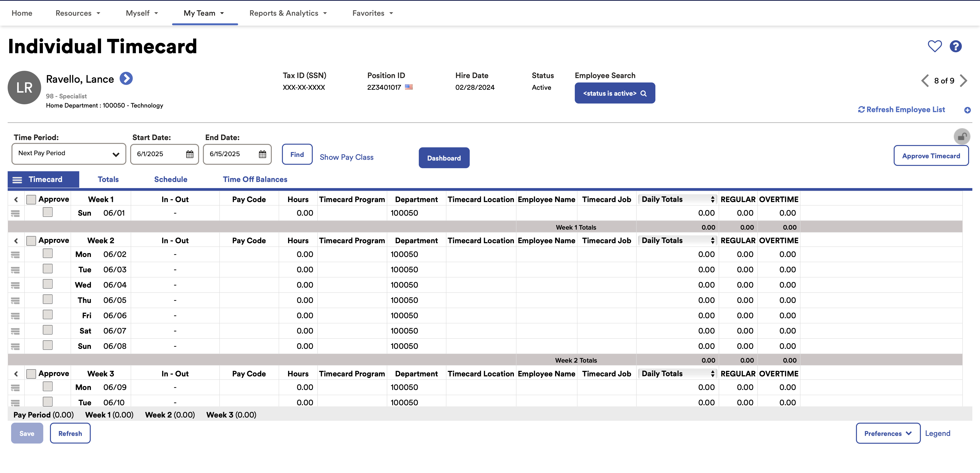
Task: Open row menu for Wed 06/04
Action: click(x=15, y=285)
